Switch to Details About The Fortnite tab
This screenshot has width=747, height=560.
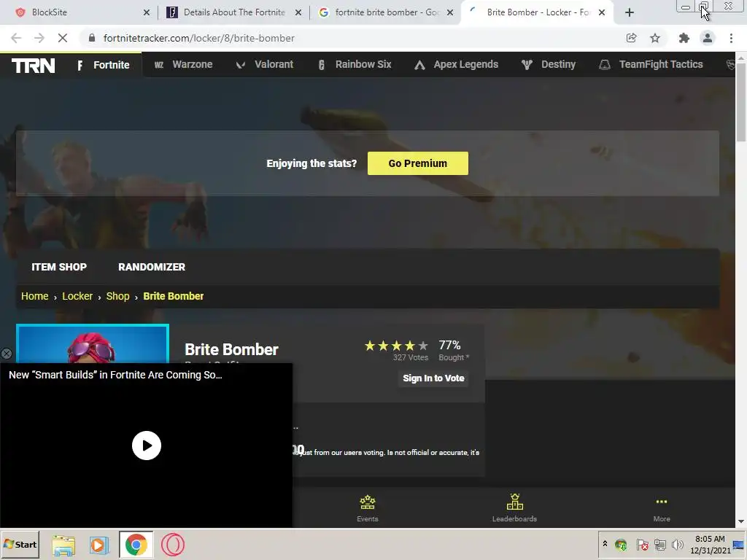click(234, 12)
